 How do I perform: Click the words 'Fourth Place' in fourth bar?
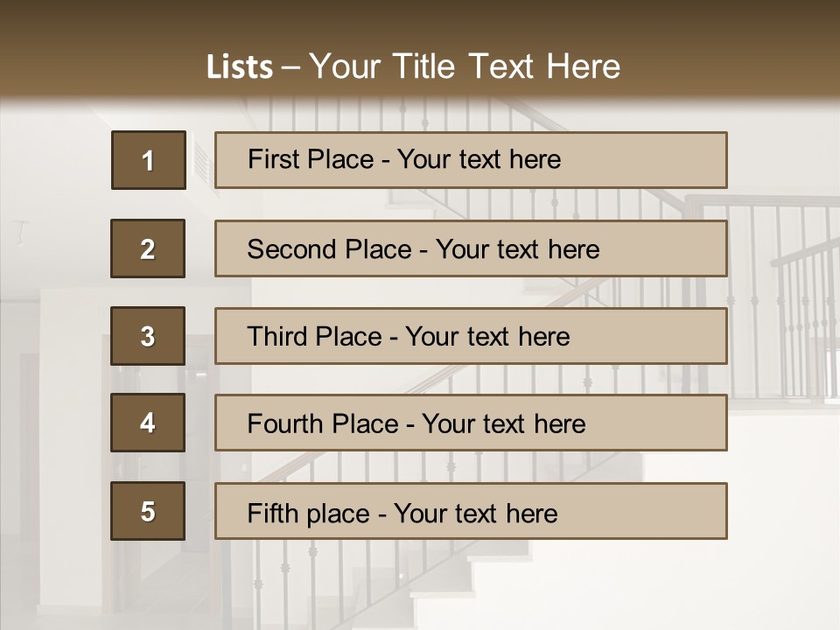(322, 424)
